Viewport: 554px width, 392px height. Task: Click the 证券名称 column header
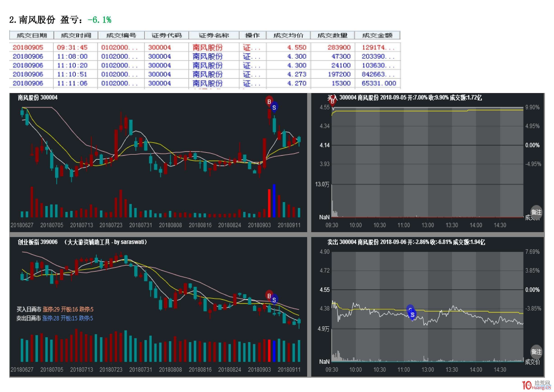pyautogui.click(x=214, y=35)
